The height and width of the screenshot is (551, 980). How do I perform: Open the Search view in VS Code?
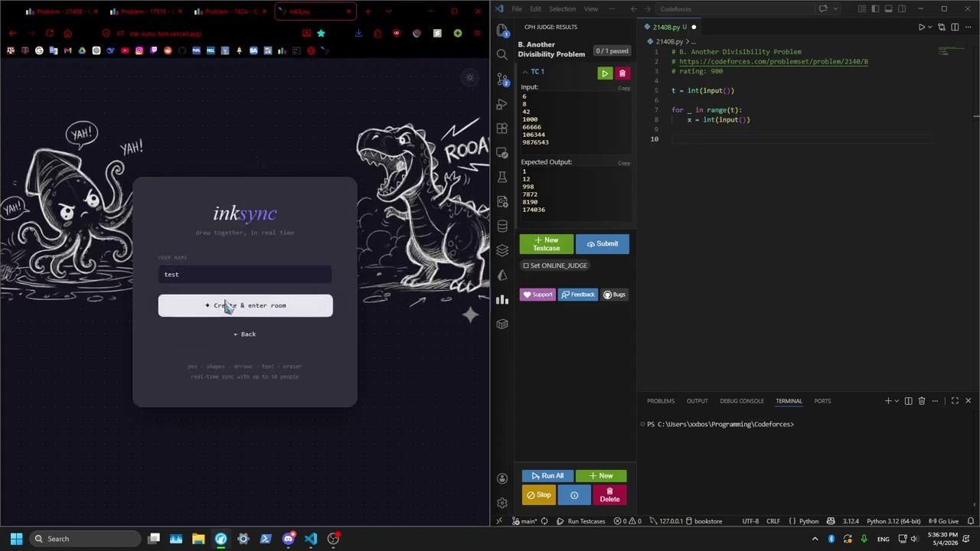502,54
